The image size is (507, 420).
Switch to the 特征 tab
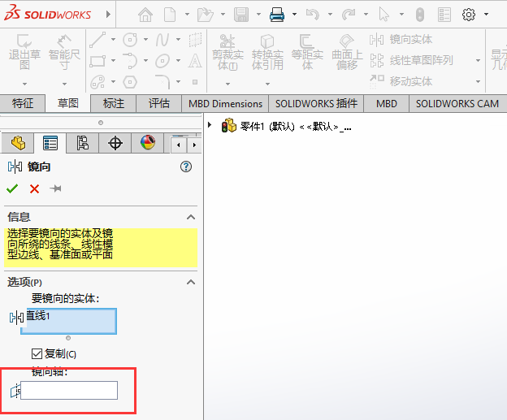[22, 103]
